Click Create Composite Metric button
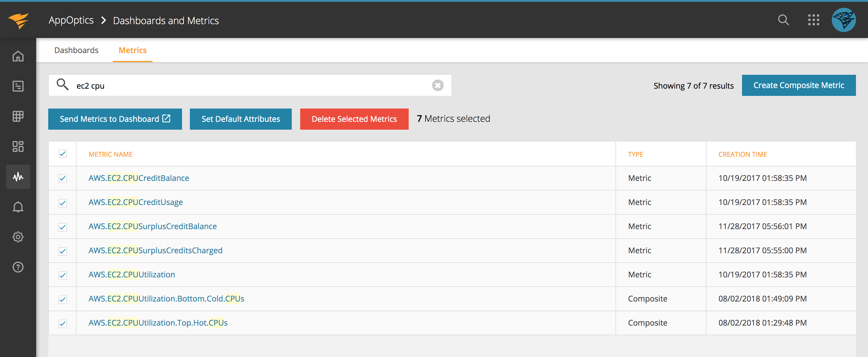 coord(799,86)
